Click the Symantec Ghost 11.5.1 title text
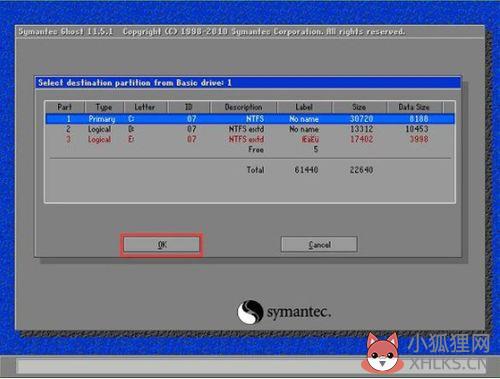 (66, 32)
